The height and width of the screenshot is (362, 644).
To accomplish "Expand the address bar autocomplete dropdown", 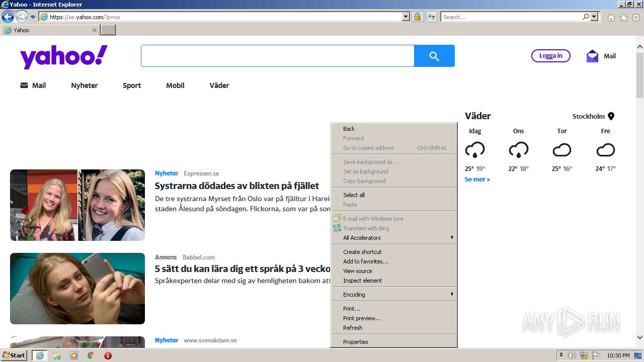I will tap(406, 17).
